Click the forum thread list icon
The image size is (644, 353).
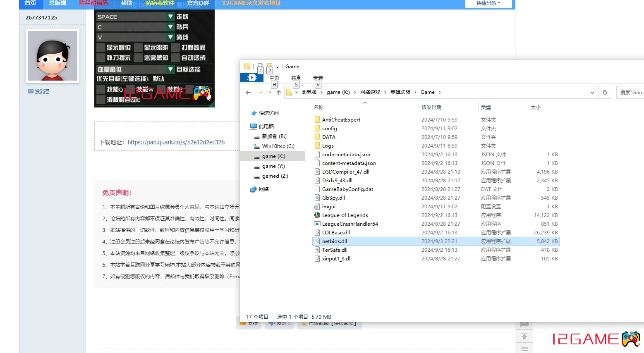tap(524, 348)
